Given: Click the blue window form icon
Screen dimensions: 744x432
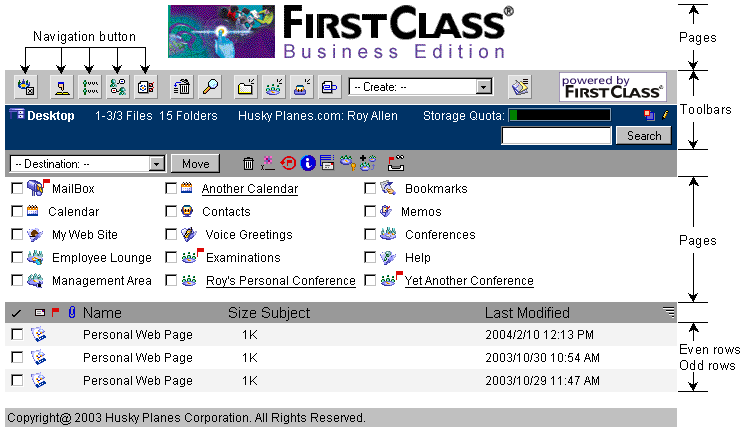Looking at the screenshot, I should [327, 162].
